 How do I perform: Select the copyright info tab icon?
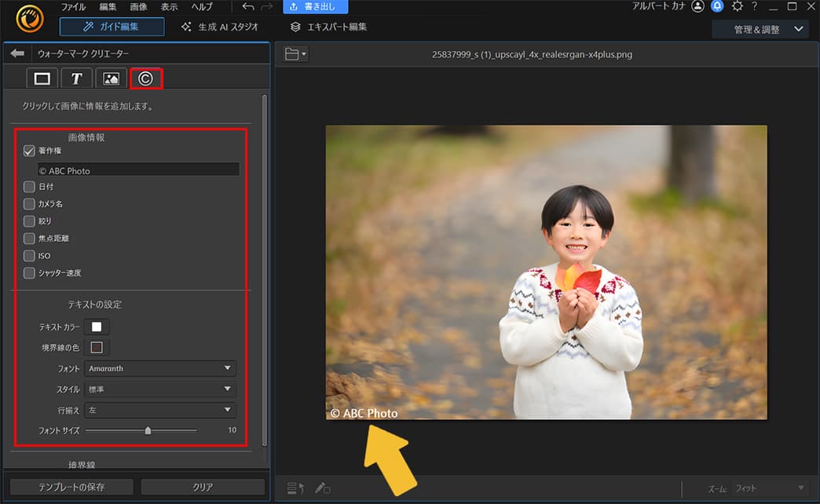[146, 79]
